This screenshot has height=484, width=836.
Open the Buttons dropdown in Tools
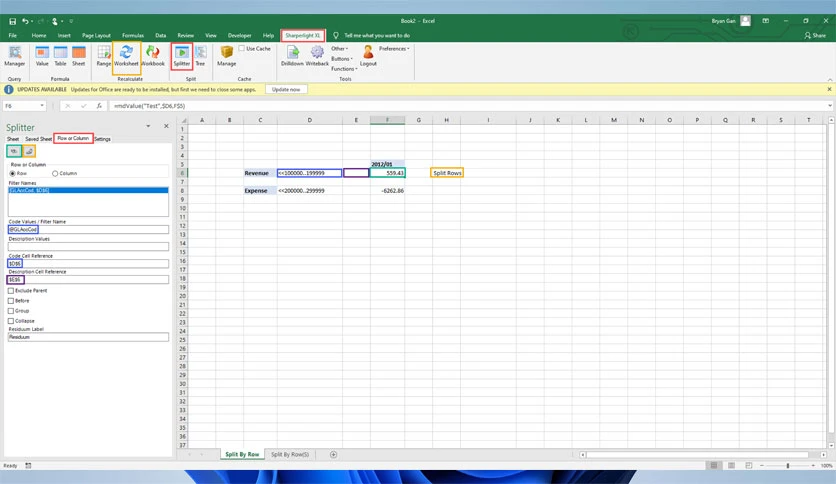(342, 59)
